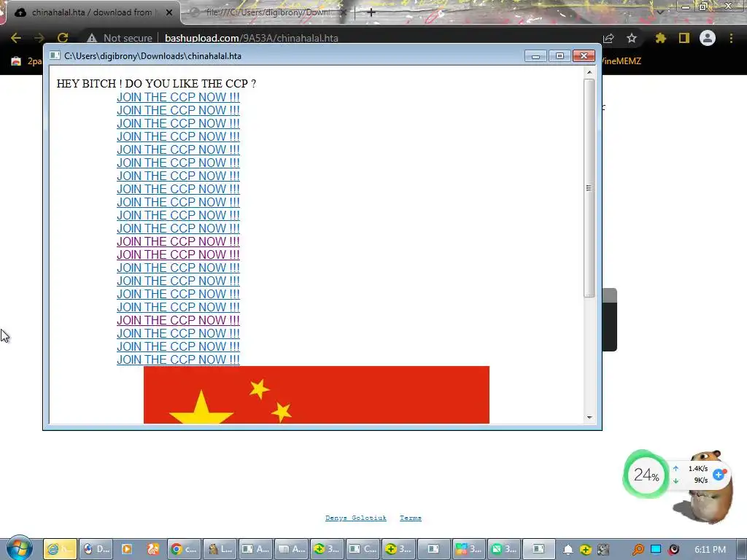747x560 pixels.
Task: Click the HEY BITCH heading text
Action: [156, 83]
